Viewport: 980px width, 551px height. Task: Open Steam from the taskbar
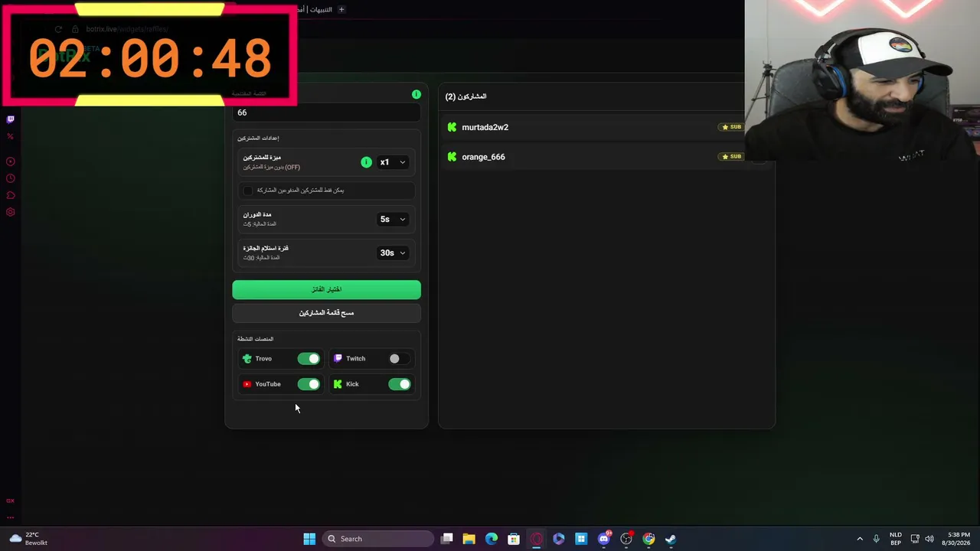click(671, 539)
